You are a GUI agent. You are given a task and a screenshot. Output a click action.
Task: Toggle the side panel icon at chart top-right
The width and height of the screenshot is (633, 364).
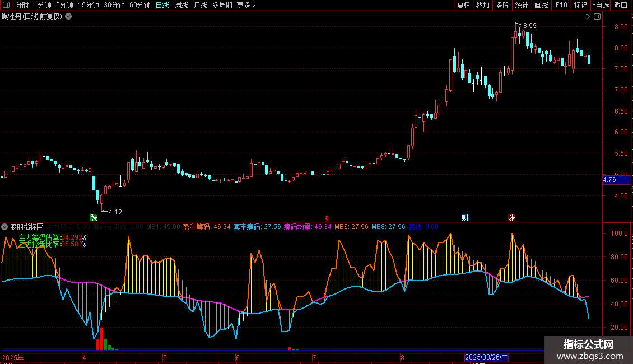(x=597, y=17)
